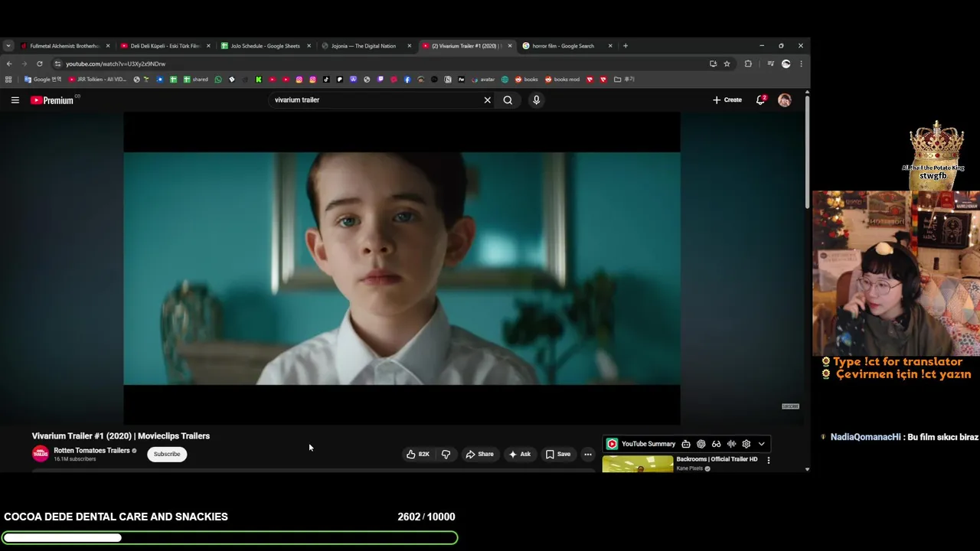Like the Vivarium trailer video
This screenshot has width=980, height=551.
[x=418, y=454]
